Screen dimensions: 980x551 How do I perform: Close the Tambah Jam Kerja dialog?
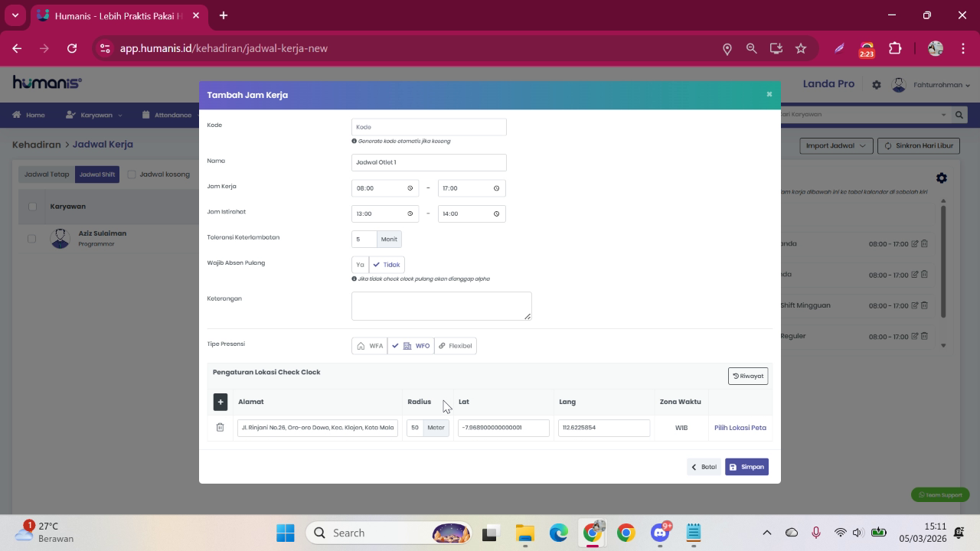pyautogui.click(x=769, y=94)
